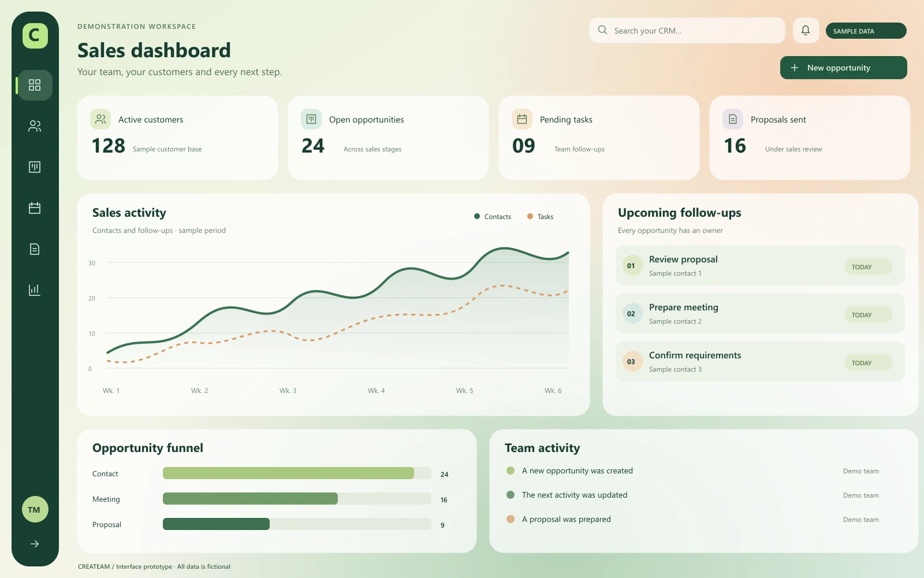Open the dashboard grid icon in the sidebar
This screenshot has height=578, width=924.
pos(35,85)
